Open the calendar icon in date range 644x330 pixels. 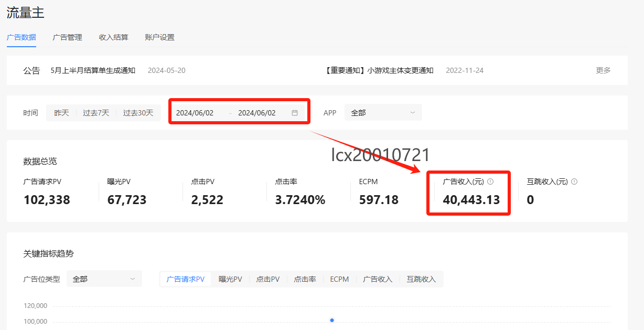(x=295, y=113)
